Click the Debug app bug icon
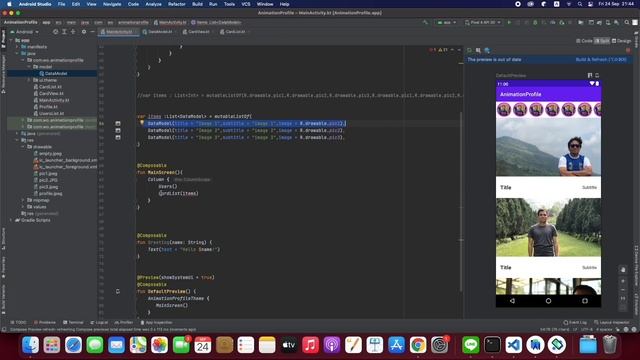The width and height of the screenshot is (640, 360). point(535,22)
